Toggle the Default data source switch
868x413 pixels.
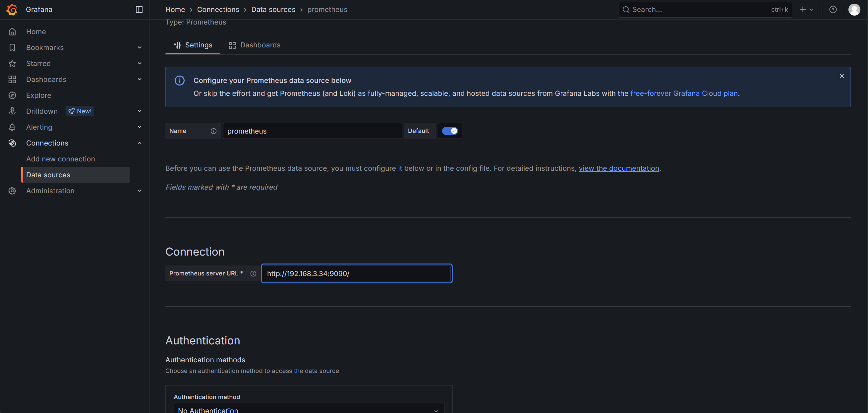click(x=449, y=131)
